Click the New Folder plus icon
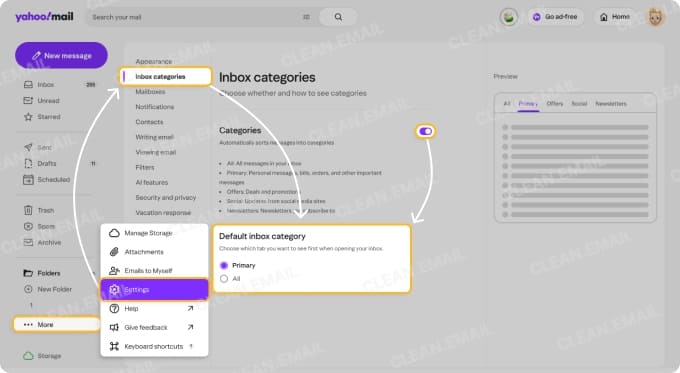 (28, 289)
